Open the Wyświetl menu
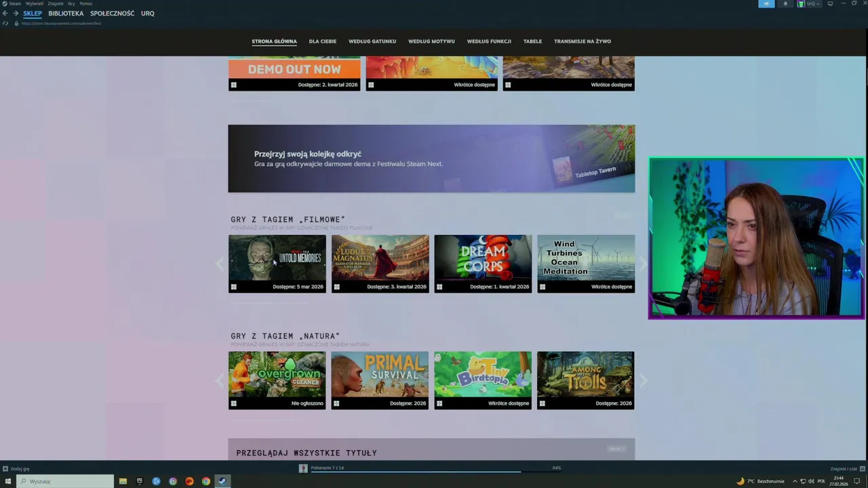Viewport: 868px width, 488px height. click(x=35, y=3)
